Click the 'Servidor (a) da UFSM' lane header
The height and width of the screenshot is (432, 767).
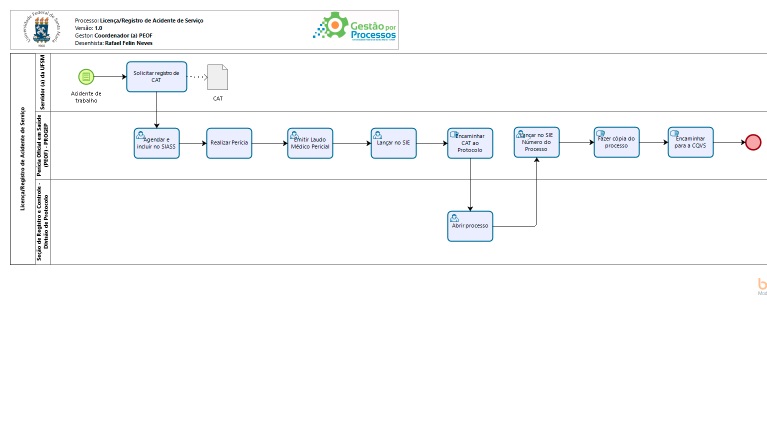pos(43,82)
